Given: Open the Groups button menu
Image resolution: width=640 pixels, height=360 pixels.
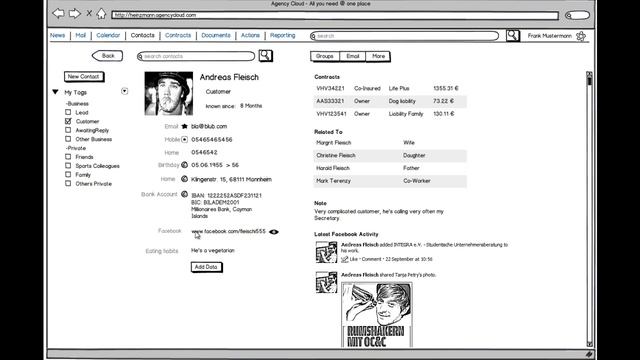Looking at the screenshot, I should 325,56.
